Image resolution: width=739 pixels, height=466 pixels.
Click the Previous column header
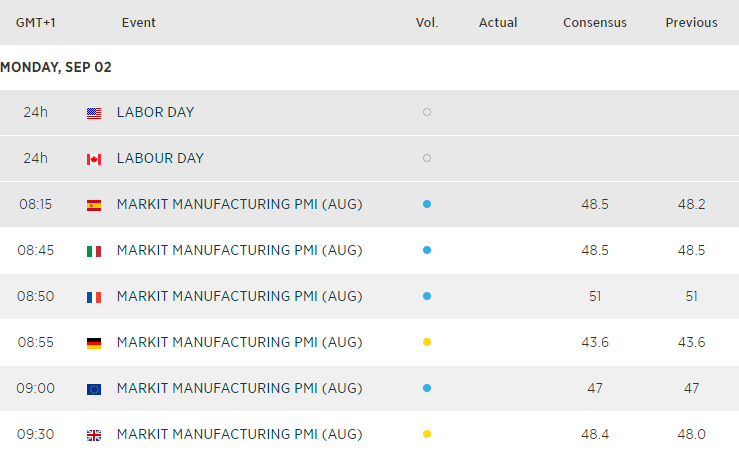(x=691, y=22)
